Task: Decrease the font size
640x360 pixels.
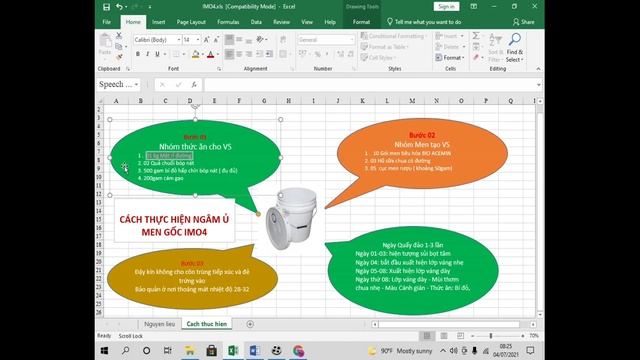Action: click(216, 40)
